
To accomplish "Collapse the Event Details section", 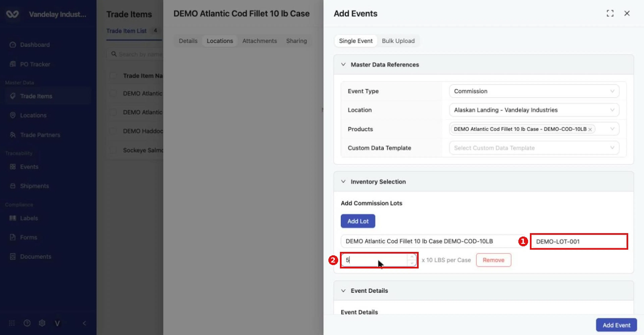I will click(x=343, y=291).
